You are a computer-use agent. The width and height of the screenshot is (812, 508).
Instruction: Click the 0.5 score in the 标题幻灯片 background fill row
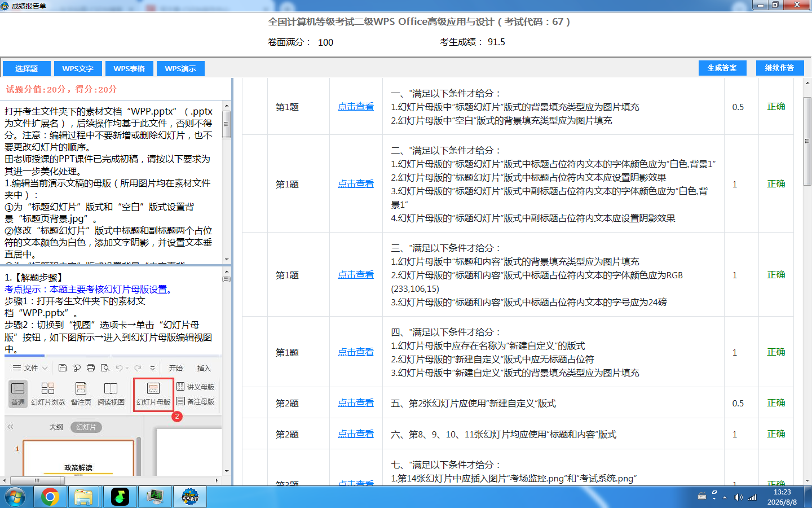[x=738, y=107]
